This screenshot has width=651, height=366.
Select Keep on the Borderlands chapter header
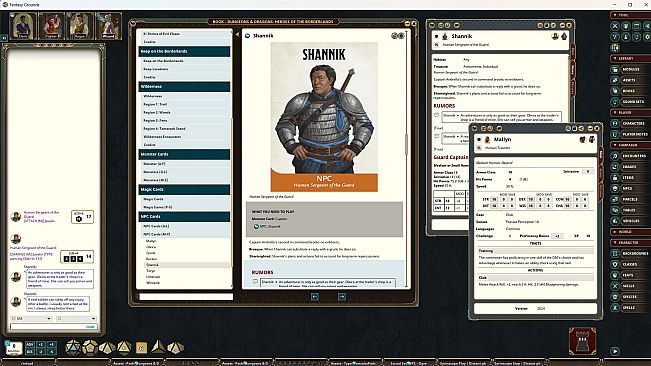(184, 51)
